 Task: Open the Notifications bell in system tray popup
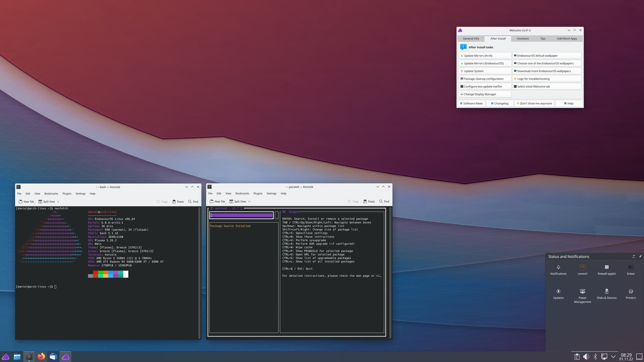[558, 269]
